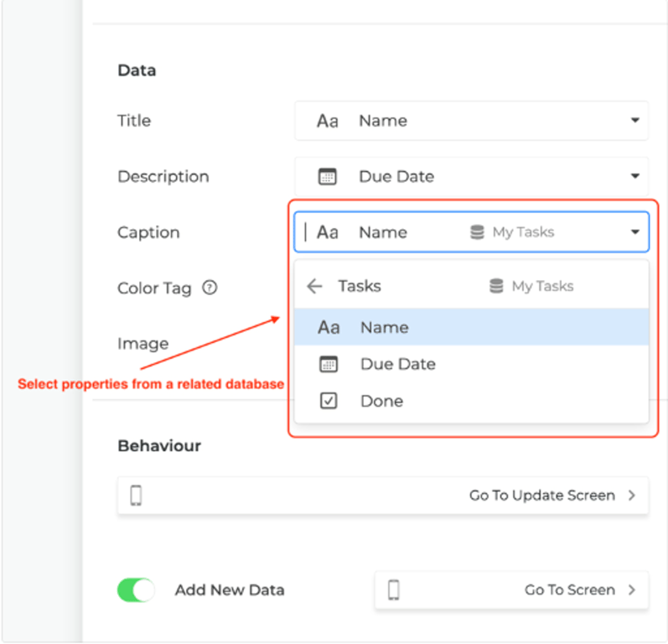
Task: Click the My Tasks label in the Caption field
Action: click(x=523, y=232)
